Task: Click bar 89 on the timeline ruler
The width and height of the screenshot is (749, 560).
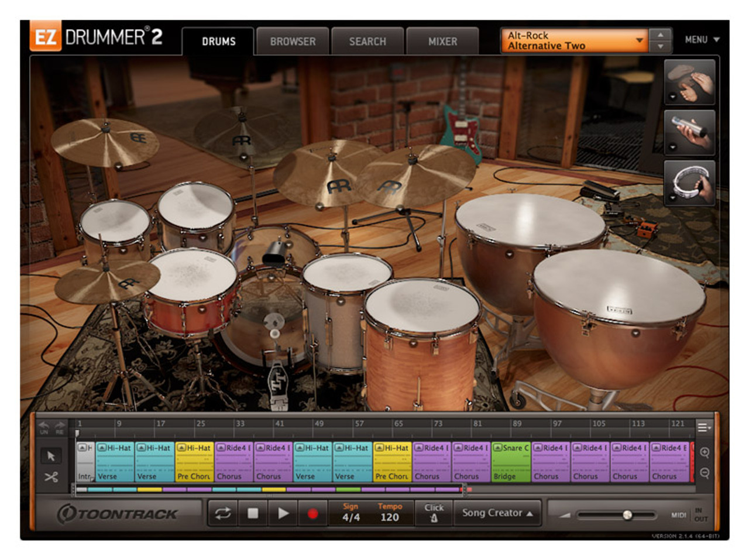Action: pyautogui.click(x=517, y=424)
